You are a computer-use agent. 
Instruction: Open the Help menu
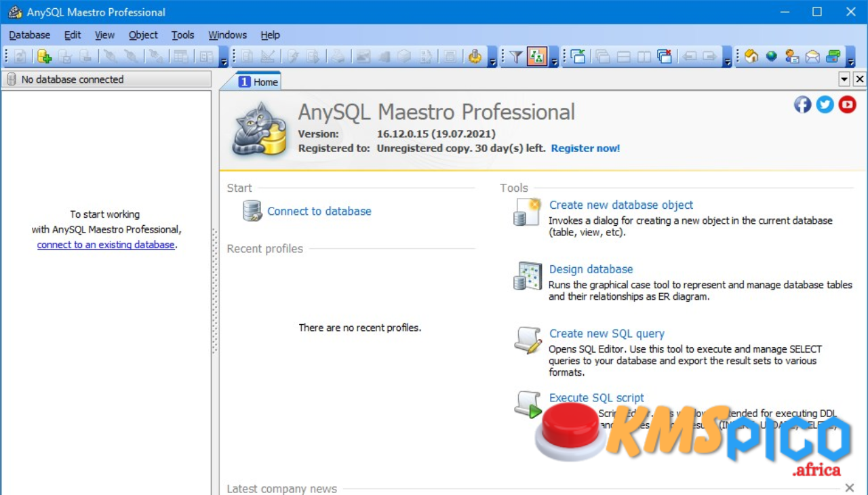[x=270, y=35]
